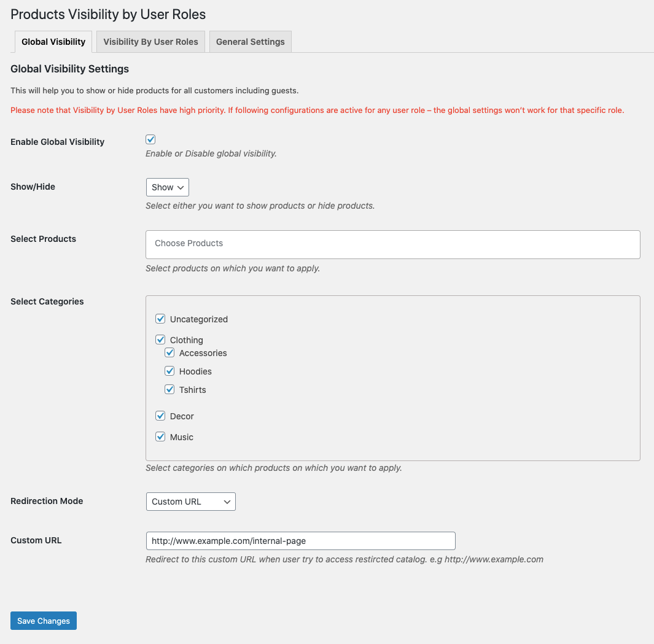654x644 pixels.
Task: Switch to the Visibility By User Roles tab
Action: 150,41
